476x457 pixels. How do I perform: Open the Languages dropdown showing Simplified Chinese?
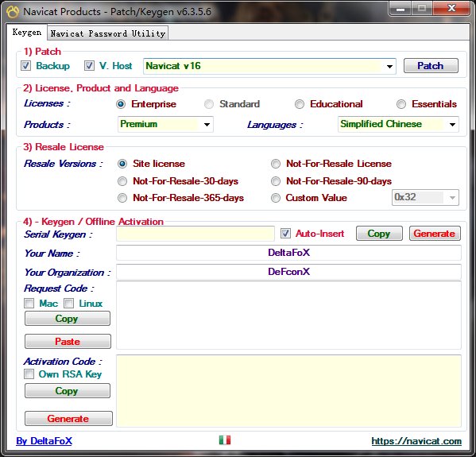click(x=398, y=124)
